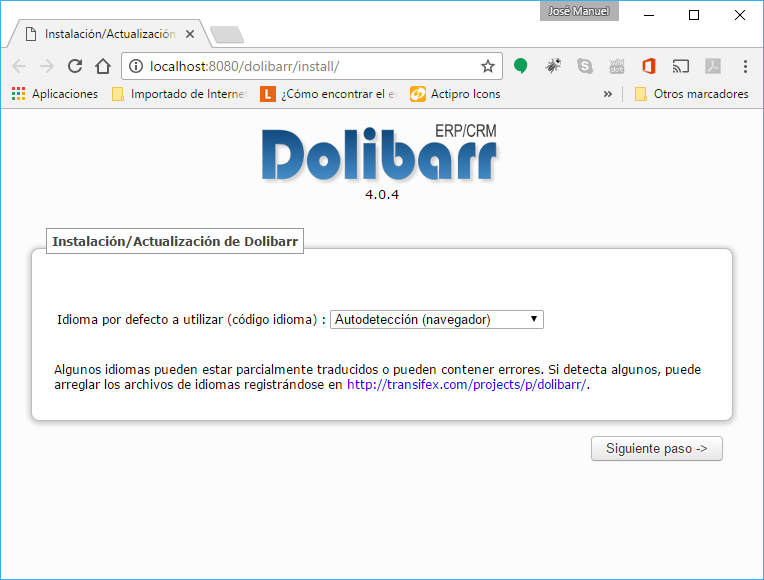Bookmark this page with the star icon

click(x=487, y=66)
